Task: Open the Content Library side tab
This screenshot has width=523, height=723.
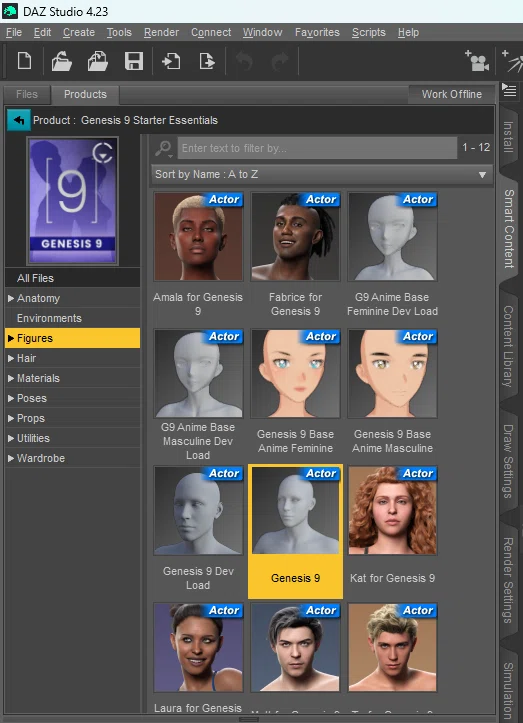Action: coord(508,346)
